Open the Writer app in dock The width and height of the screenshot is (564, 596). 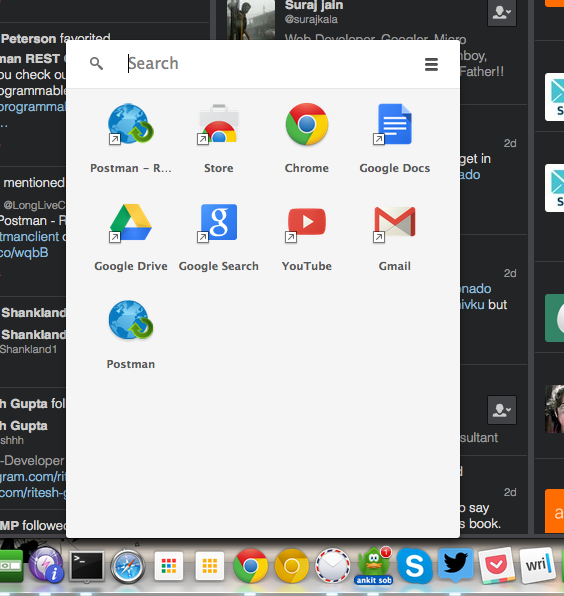[x=537, y=565]
